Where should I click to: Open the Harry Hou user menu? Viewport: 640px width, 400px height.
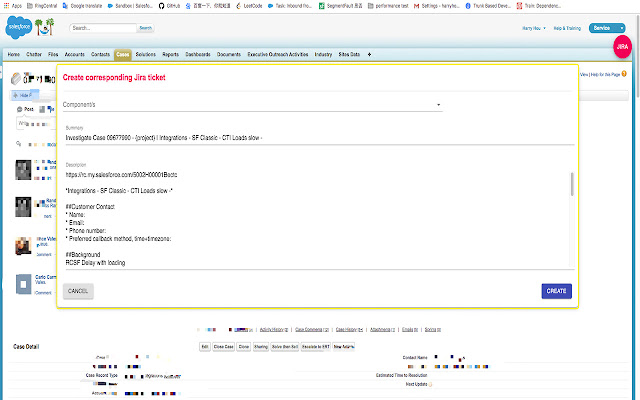[534, 28]
